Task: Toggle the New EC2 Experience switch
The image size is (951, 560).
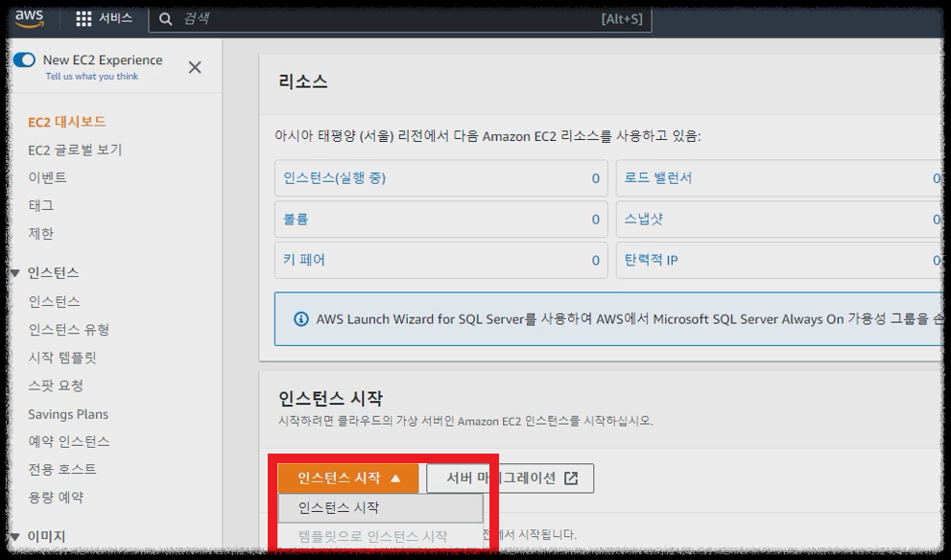Action: (x=24, y=60)
